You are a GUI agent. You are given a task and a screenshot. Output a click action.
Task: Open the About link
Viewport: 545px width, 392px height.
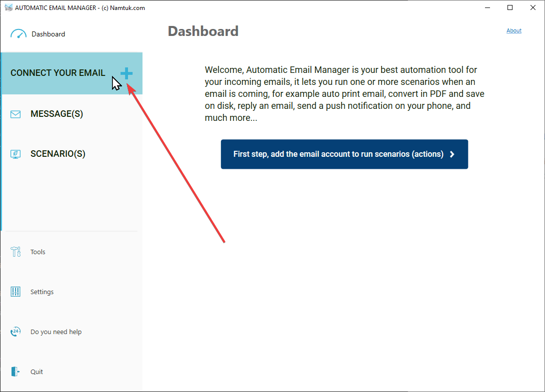coord(513,30)
